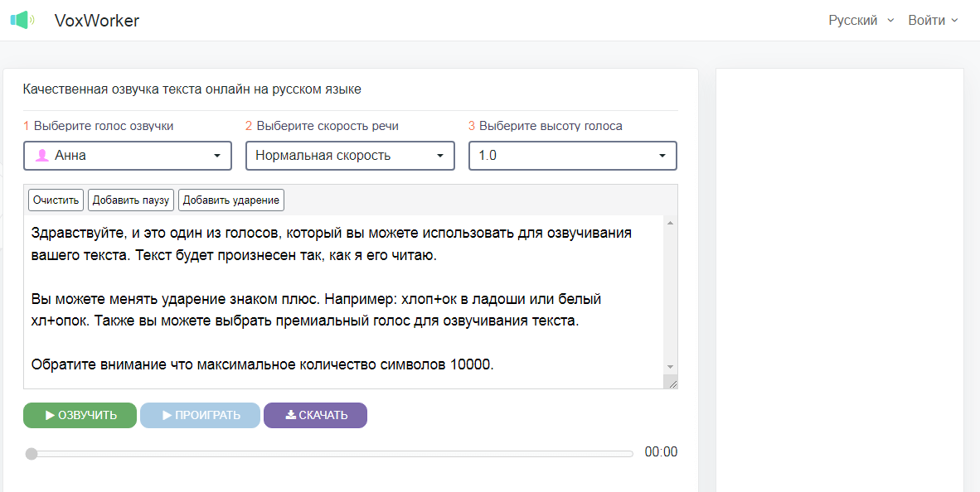Click the 00:00 time display
This screenshot has width=980, height=492.
pyautogui.click(x=661, y=452)
